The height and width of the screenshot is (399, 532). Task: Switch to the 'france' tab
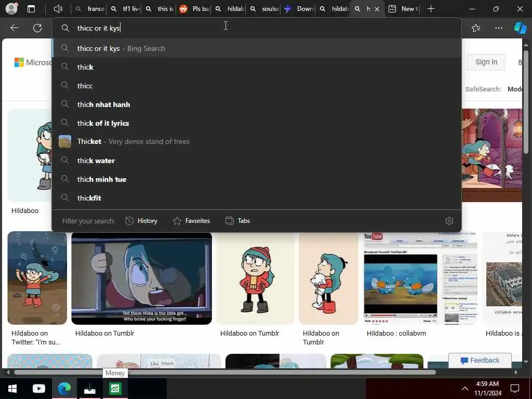click(x=90, y=9)
